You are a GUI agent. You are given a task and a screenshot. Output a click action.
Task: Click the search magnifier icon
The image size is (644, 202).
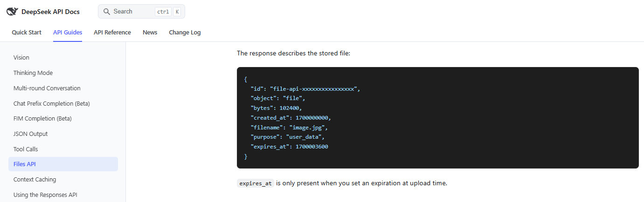pyautogui.click(x=107, y=12)
